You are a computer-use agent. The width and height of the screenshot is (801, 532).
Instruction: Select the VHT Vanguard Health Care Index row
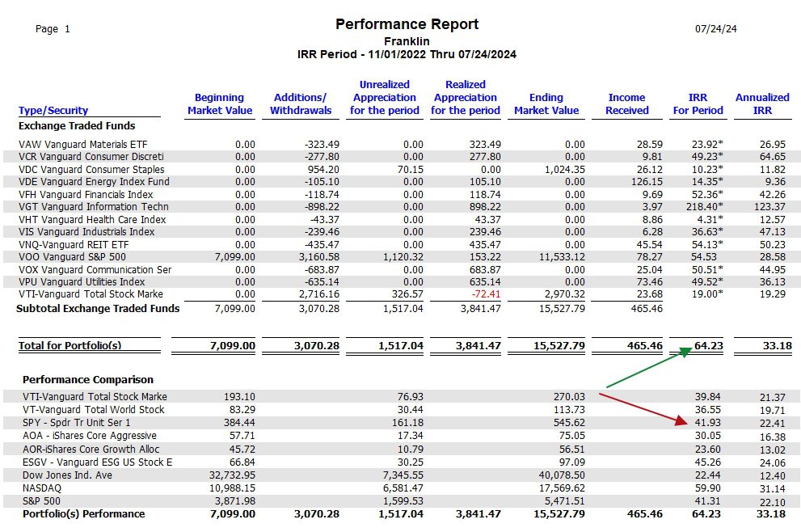coord(402,219)
